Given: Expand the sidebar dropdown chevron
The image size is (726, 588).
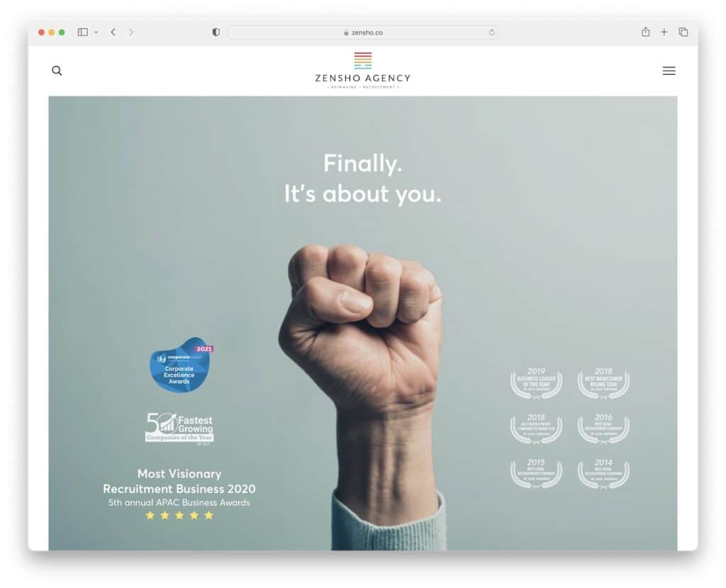Looking at the screenshot, I should coord(96,32).
